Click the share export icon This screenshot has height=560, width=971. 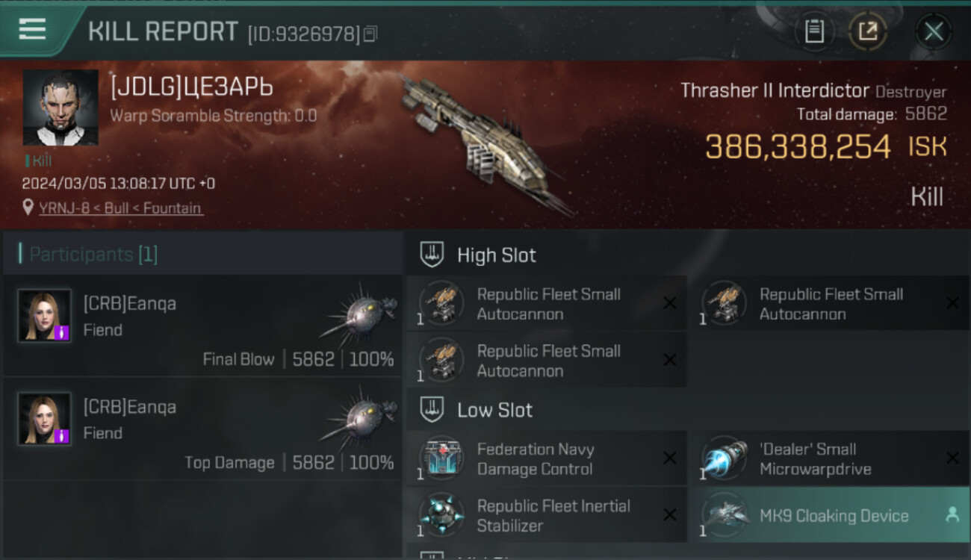point(868,31)
